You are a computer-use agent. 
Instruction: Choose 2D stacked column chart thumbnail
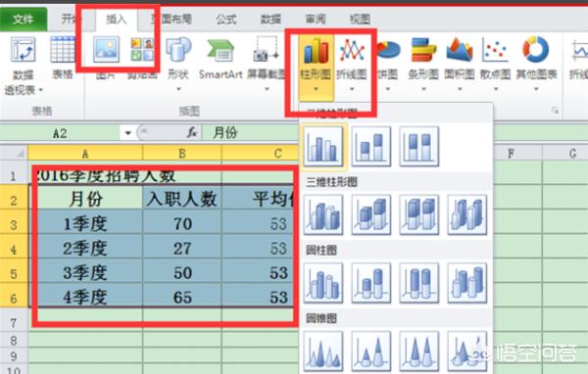pos(371,147)
